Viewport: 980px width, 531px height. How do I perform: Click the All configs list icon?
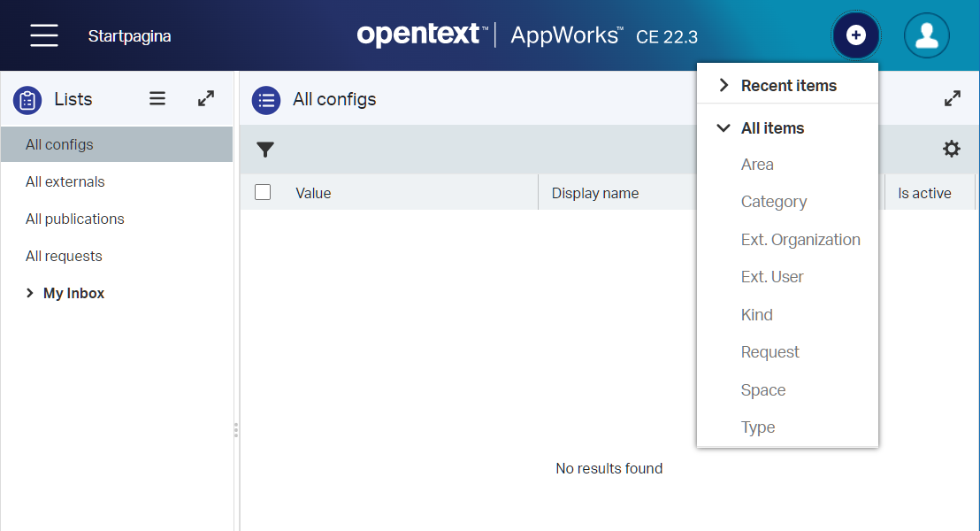coord(265,100)
